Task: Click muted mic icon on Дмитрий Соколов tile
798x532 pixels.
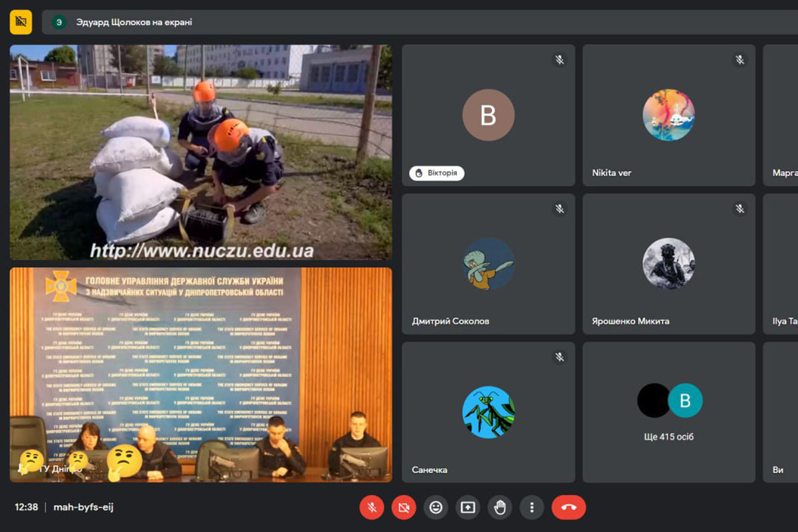Action: (x=560, y=209)
